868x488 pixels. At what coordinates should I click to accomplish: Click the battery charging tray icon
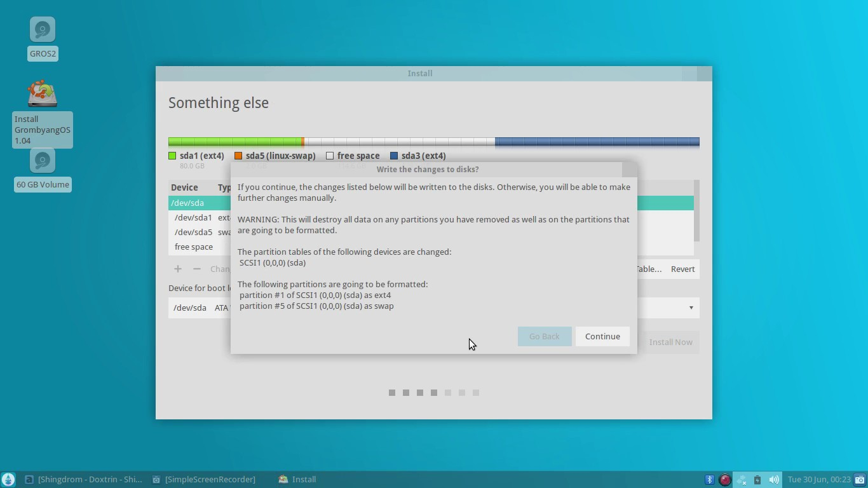pos(757,480)
